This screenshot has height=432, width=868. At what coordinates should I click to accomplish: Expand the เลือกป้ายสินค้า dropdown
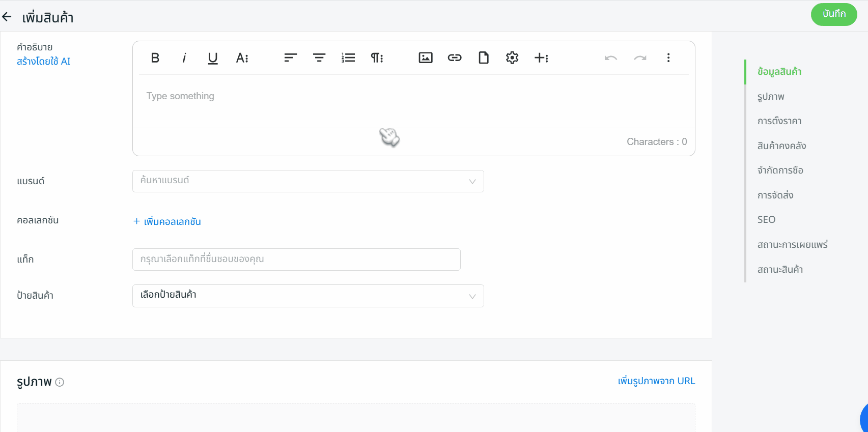tap(307, 296)
